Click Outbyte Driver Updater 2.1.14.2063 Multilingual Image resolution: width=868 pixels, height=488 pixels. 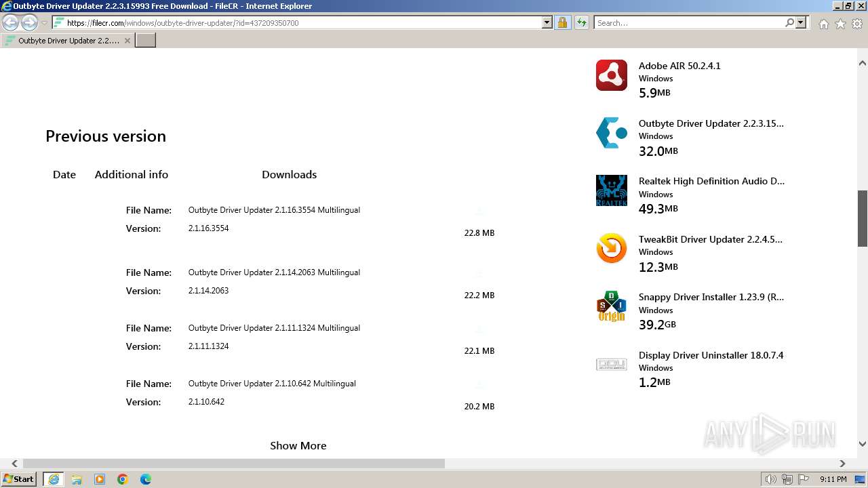pos(274,272)
